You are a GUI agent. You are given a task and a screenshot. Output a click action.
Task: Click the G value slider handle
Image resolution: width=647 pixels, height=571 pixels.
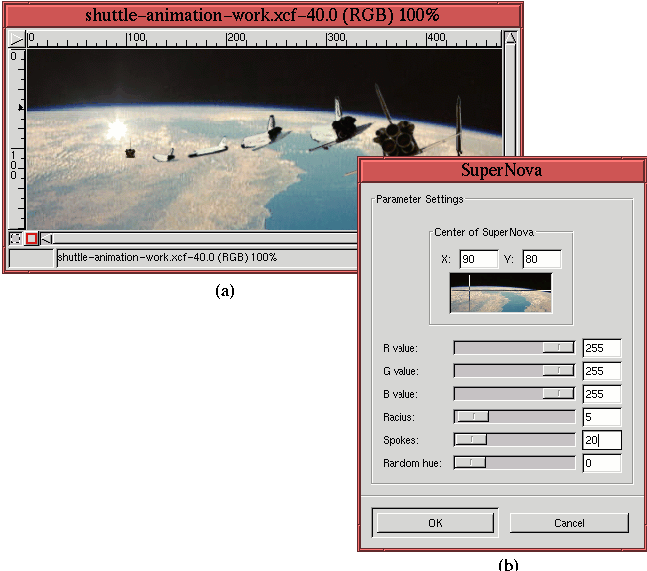coord(558,371)
